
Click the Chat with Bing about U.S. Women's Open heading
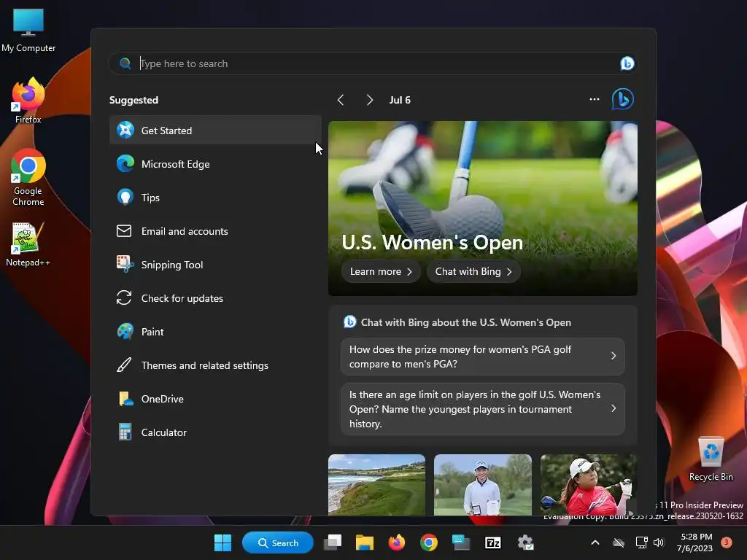pyautogui.click(x=465, y=322)
